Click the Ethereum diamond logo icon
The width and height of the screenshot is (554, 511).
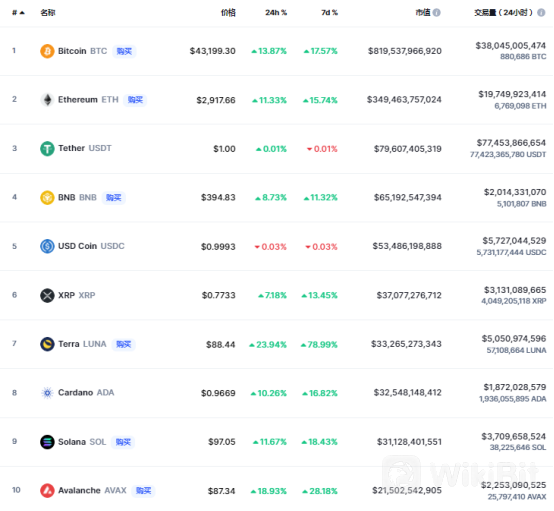[47, 100]
